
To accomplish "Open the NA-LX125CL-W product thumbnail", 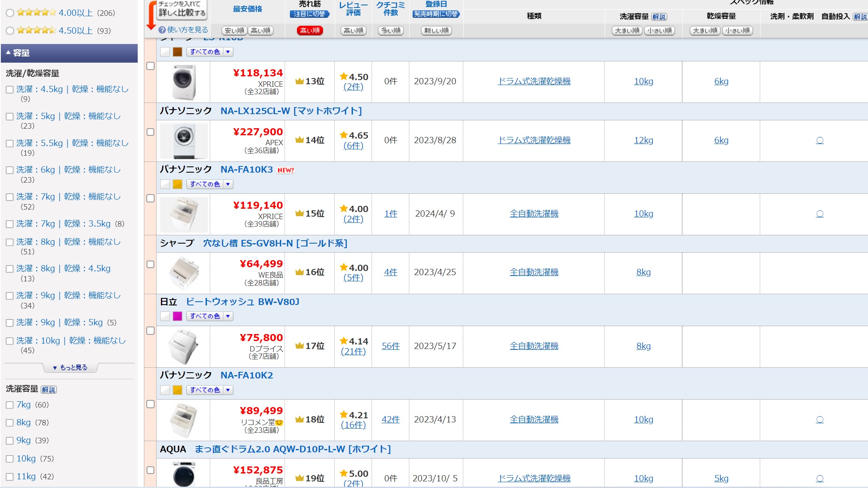I will pyautogui.click(x=184, y=141).
